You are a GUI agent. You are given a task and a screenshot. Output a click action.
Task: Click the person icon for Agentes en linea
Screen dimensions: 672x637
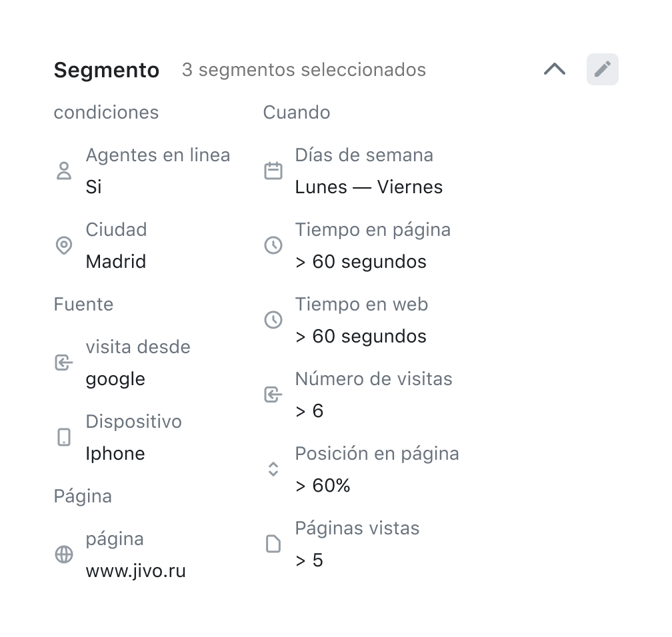click(x=64, y=171)
